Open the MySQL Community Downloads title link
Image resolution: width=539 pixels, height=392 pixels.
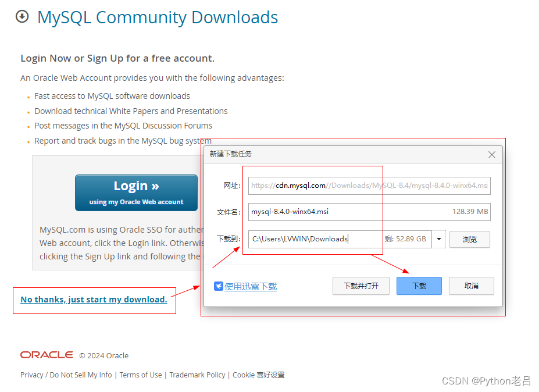point(158,17)
